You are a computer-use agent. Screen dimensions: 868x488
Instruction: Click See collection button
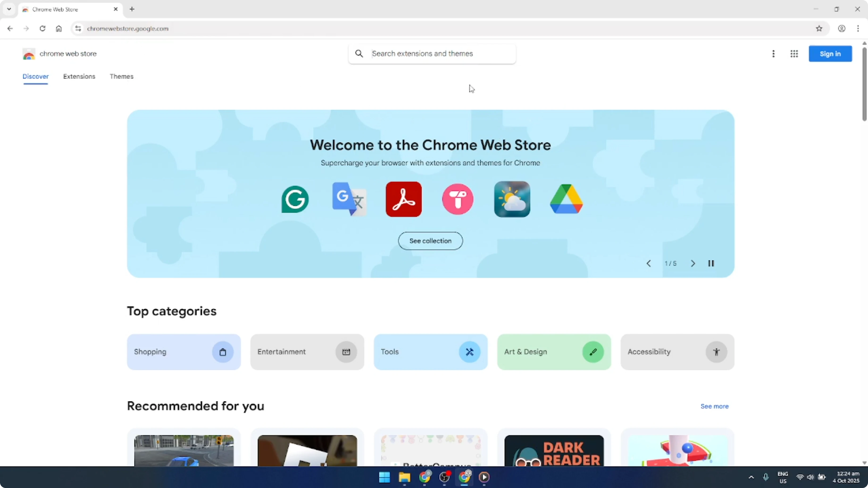coord(430,241)
